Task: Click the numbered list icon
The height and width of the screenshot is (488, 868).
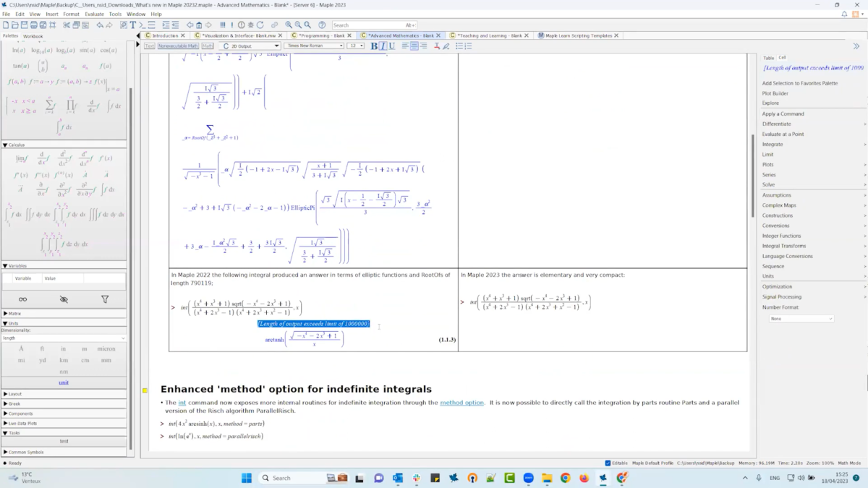Action: 468,46
